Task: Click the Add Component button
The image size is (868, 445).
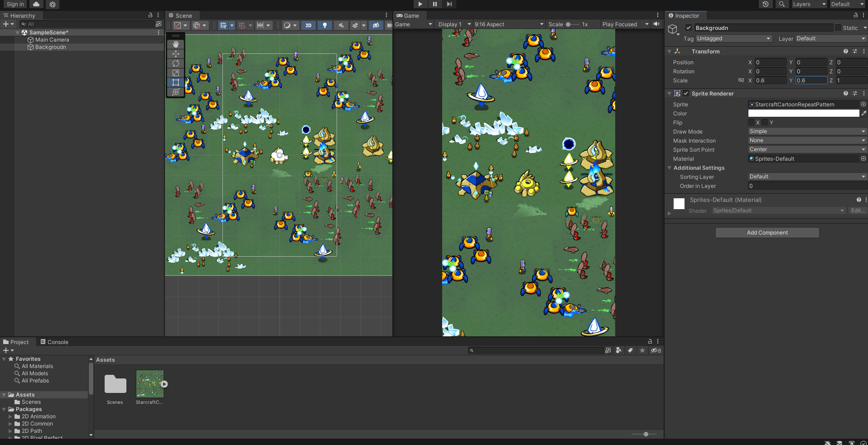Action: (x=767, y=233)
